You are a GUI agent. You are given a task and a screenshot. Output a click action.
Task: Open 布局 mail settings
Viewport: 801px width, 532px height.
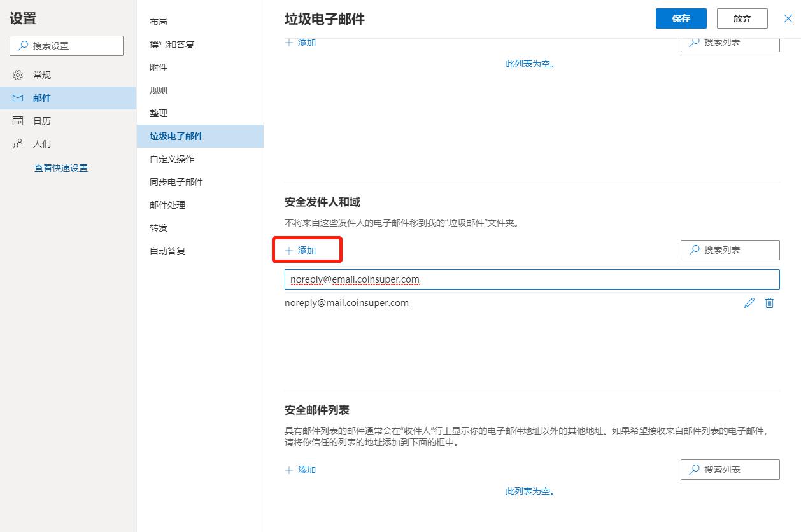tap(200, 22)
